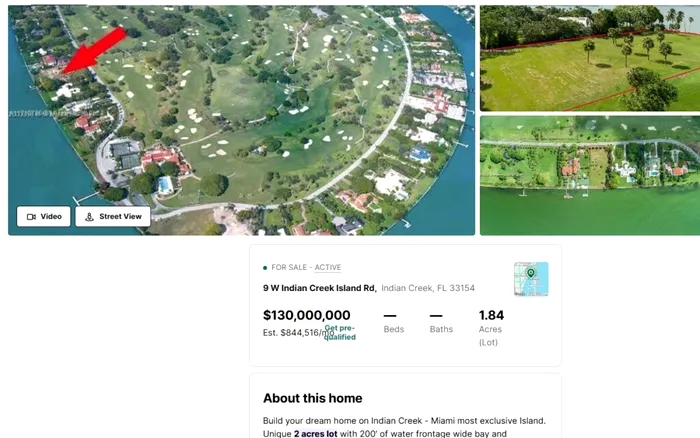Click the Est. $844,516/mo estimate text
The width and height of the screenshot is (700, 438).
coord(298,333)
